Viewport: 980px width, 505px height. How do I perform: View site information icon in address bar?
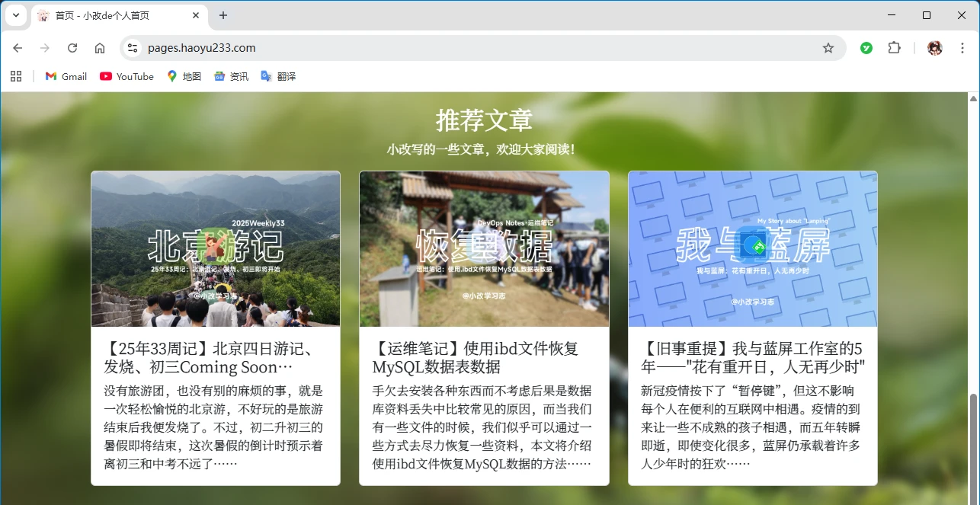133,48
